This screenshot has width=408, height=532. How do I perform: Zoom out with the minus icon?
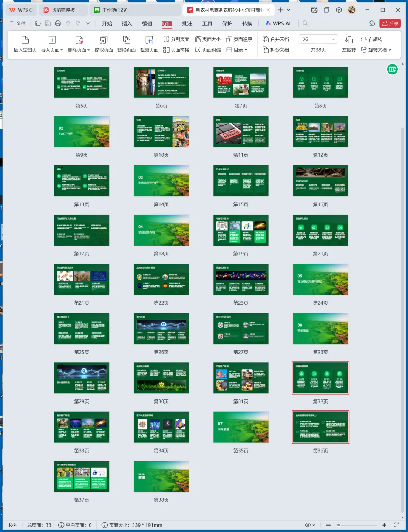328,525
